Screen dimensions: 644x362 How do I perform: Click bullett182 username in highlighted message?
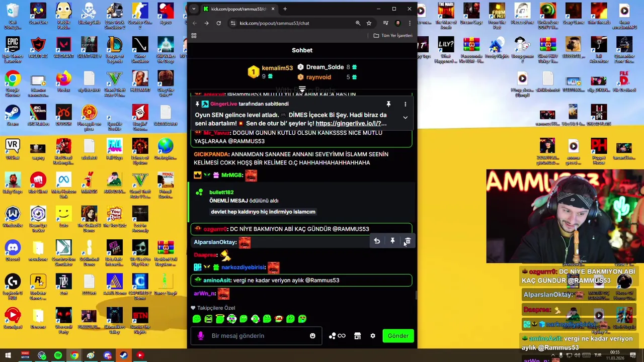click(x=221, y=192)
